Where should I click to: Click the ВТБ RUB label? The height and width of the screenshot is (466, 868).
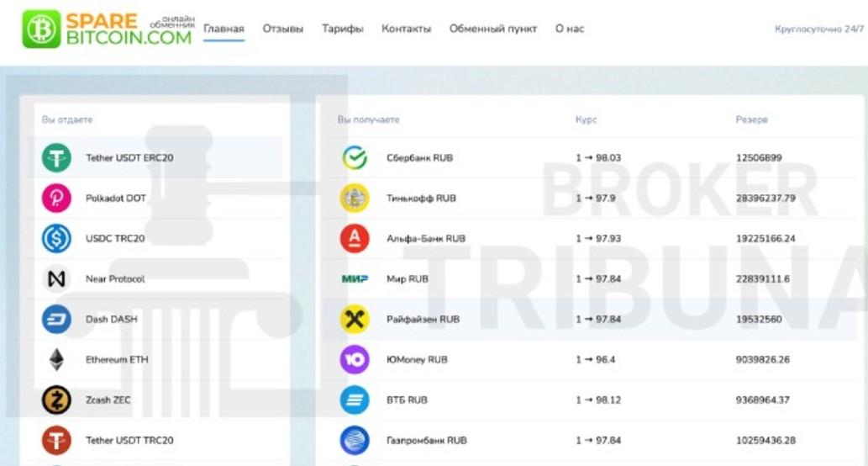tap(407, 400)
